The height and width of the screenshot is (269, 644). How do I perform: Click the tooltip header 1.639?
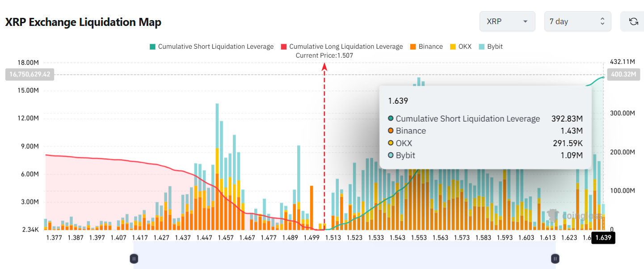coord(398,101)
